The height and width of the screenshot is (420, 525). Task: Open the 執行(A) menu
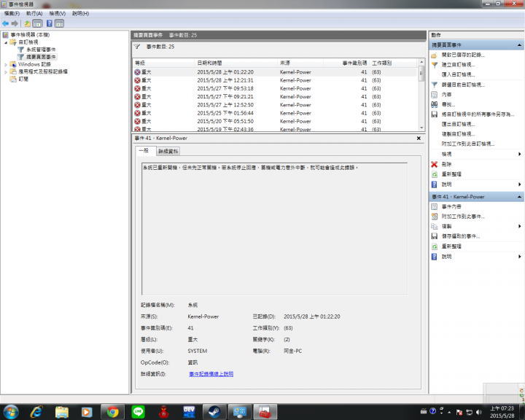point(34,13)
